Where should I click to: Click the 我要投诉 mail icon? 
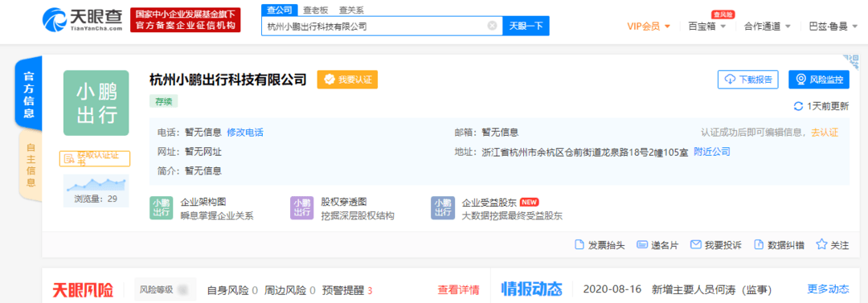(x=696, y=245)
